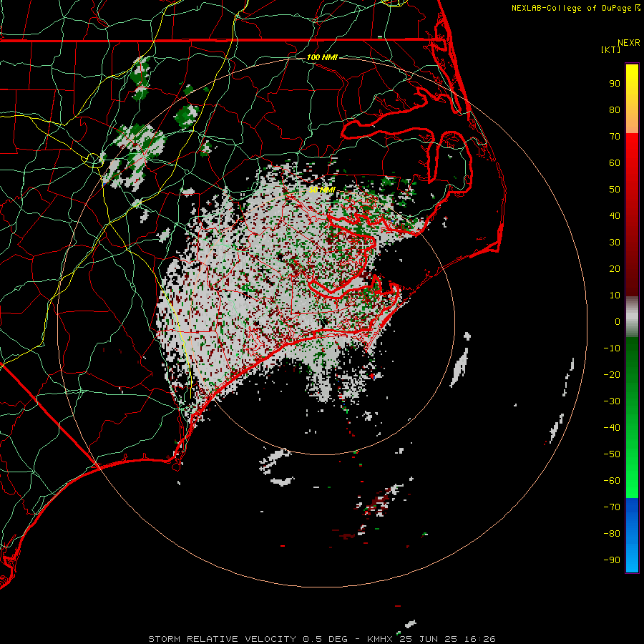Pick the -10 value on velocity scale

(x=612, y=348)
